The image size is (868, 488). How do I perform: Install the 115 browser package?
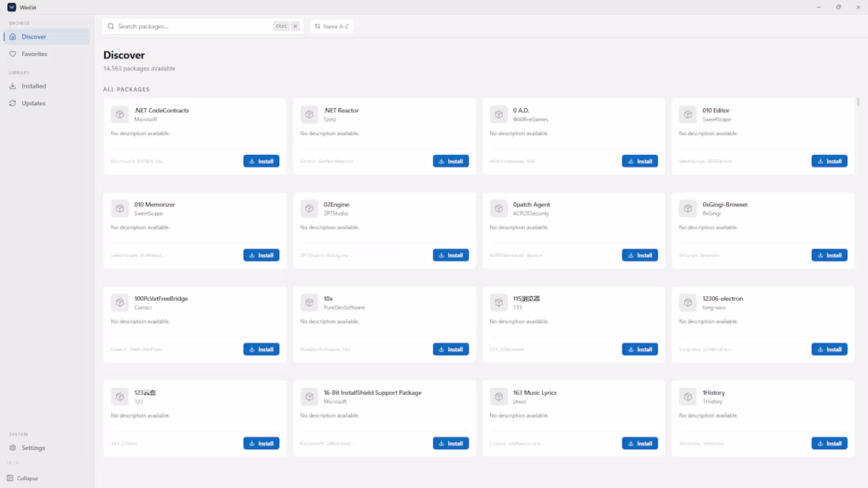[x=640, y=350]
